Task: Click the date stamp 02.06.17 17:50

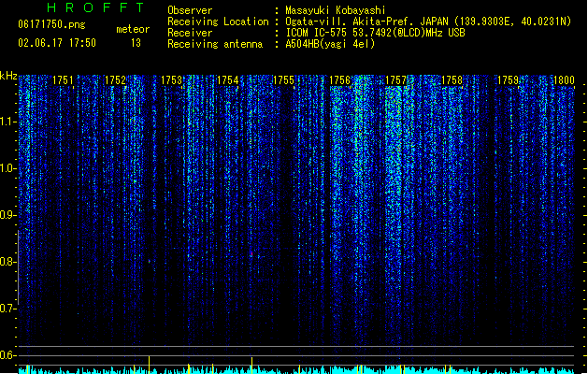Action: (x=57, y=43)
